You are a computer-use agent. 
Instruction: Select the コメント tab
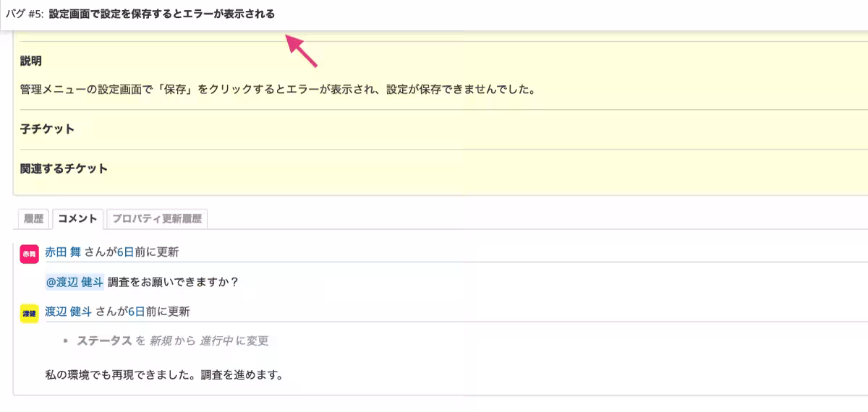[77, 219]
